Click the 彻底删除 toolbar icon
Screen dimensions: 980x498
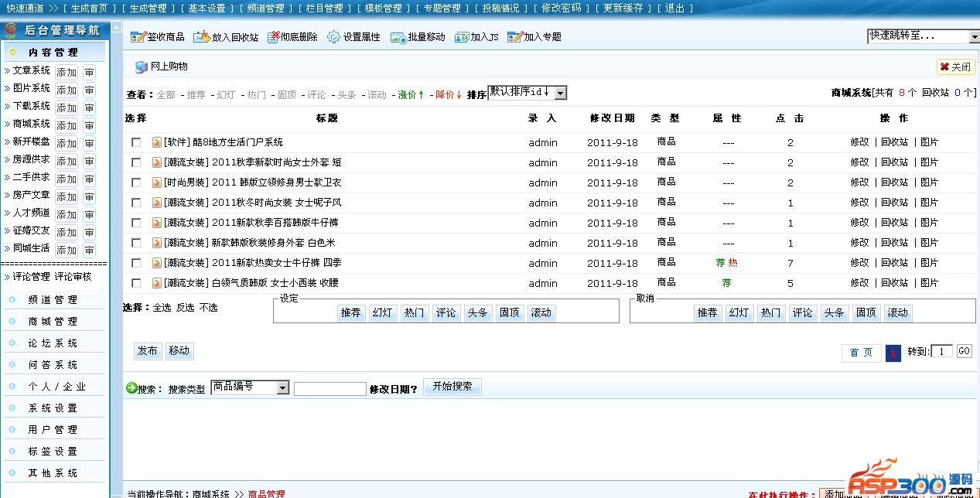point(274,37)
